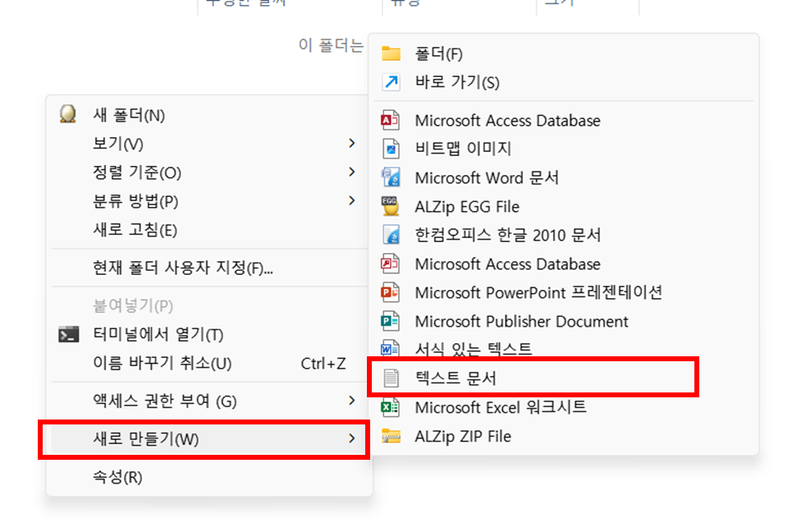The width and height of the screenshot is (806, 532).
Task: Click the PowerPoint presentation icon
Action: 390,292
